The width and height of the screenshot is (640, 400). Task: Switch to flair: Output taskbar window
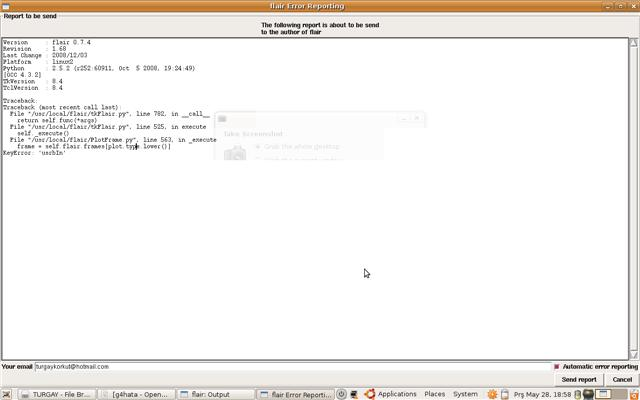(217, 394)
